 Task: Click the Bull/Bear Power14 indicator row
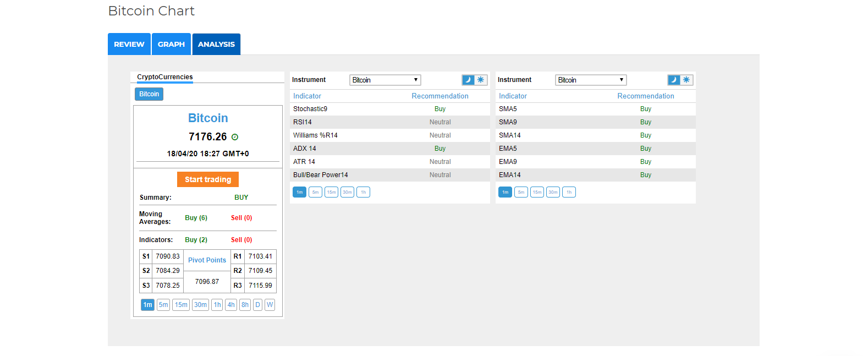[x=390, y=175]
